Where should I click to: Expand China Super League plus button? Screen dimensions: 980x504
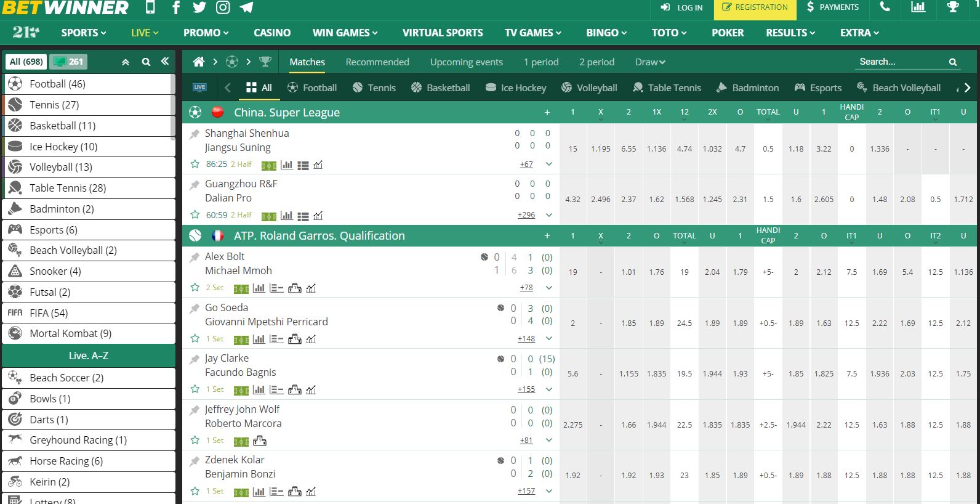point(547,112)
